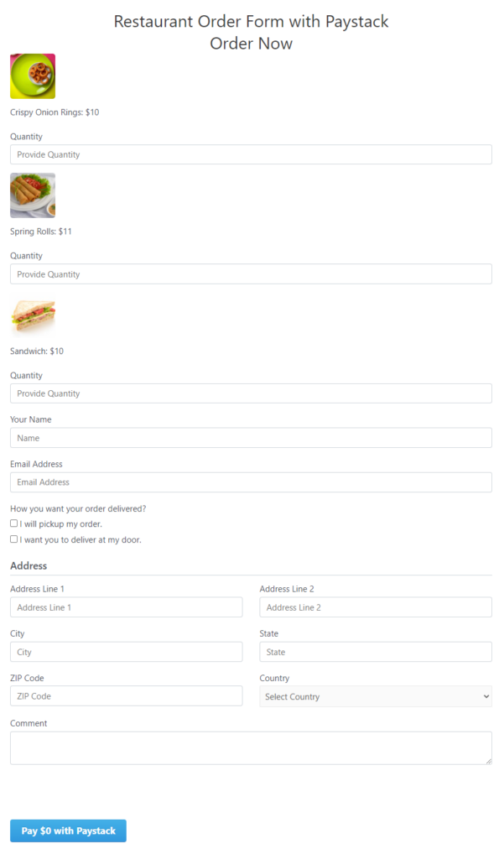Image resolution: width=504 pixels, height=859 pixels.
Task: Click the Address Line 2 field
Action: click(376, 607)
